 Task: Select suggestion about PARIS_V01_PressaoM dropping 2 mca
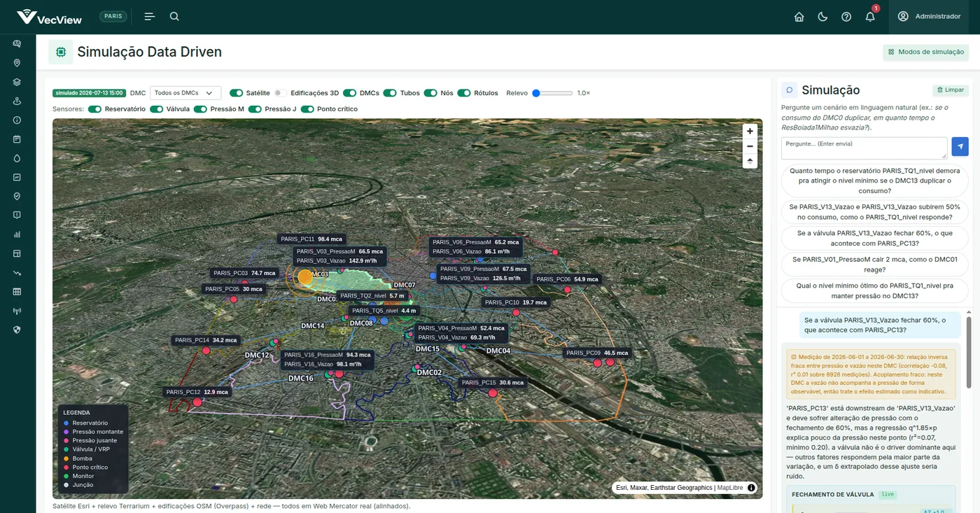tap(875, 264)
